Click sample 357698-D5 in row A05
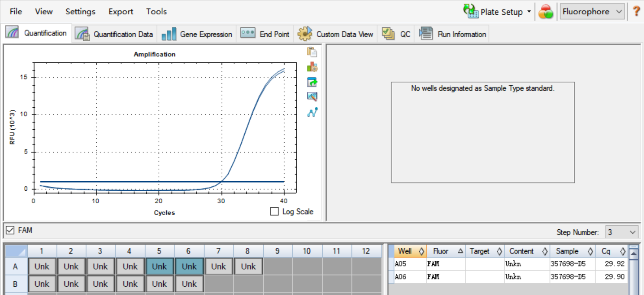This screenshot has height=295, width=644. 573,264
